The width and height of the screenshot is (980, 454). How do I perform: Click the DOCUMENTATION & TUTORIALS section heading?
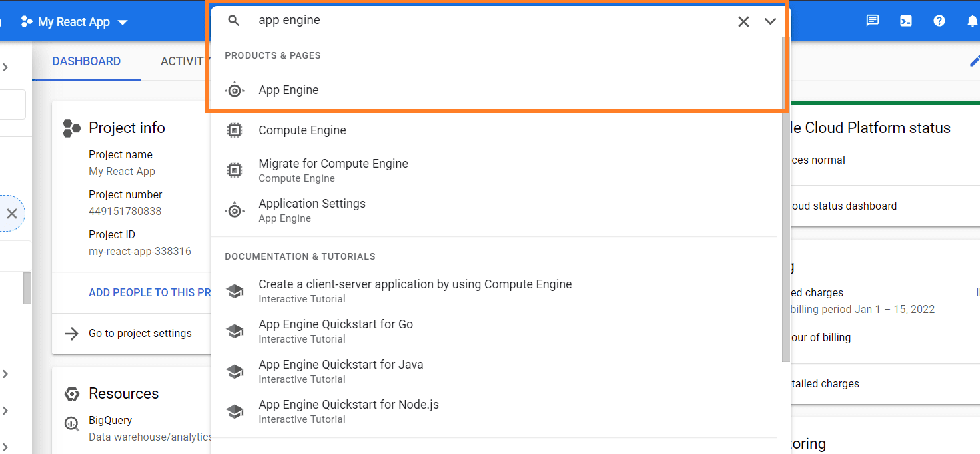point(300,256)
